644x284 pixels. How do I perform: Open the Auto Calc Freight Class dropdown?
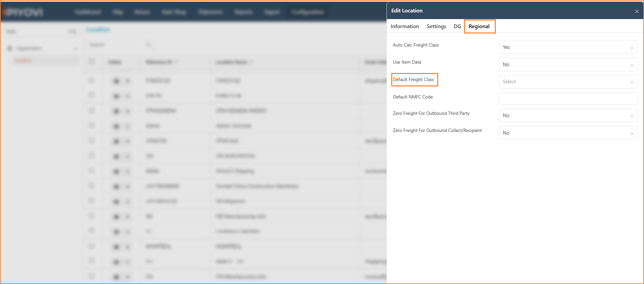click(568, 47)
